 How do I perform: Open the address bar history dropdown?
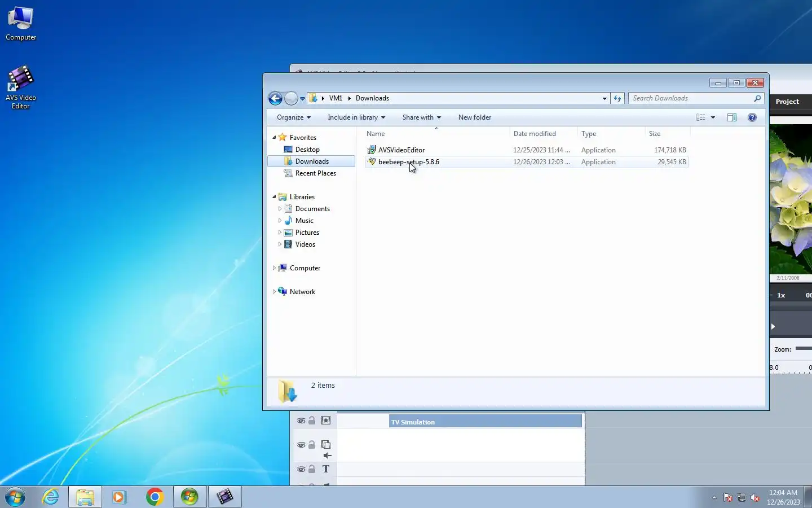(x=604, y=98)
